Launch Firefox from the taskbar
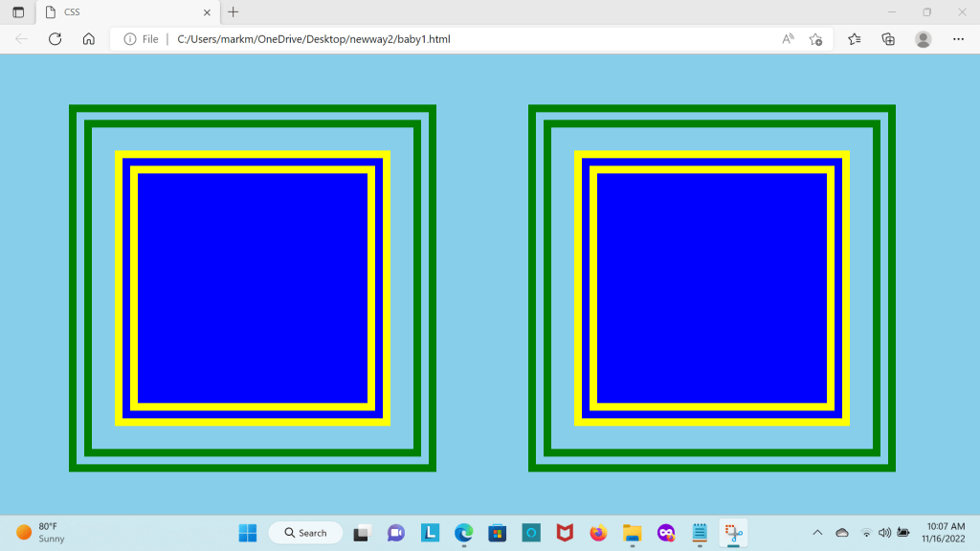Image resolution: width=980 pixels, height=551 pixels. (598, 533)
